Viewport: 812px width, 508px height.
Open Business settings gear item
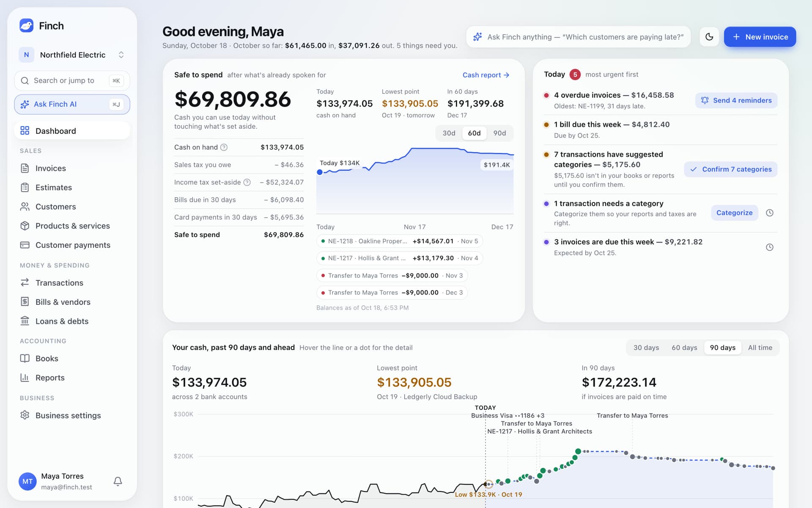(x=72, y=415)
